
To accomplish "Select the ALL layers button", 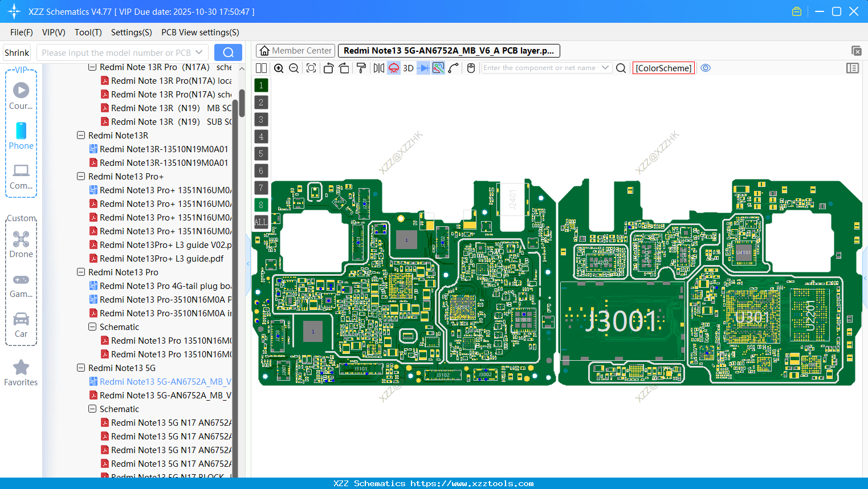I will (260, 222).
